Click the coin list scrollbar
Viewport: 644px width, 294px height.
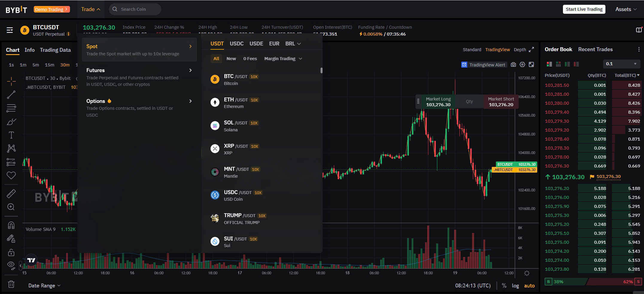tap(322, 71)
